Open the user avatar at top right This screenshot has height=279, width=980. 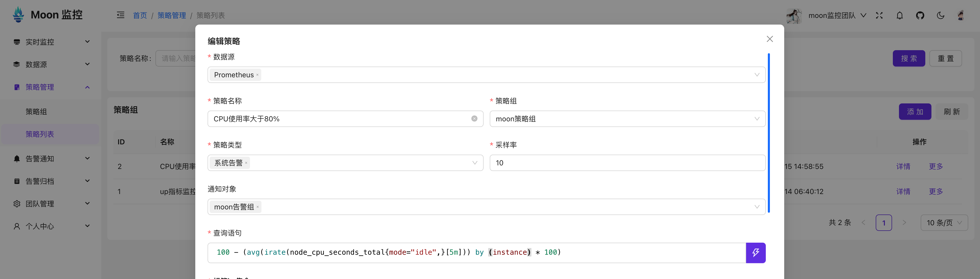(961, 16)
